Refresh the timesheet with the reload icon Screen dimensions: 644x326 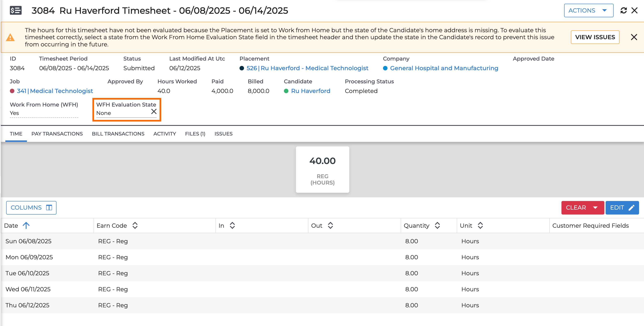(623, 10)
